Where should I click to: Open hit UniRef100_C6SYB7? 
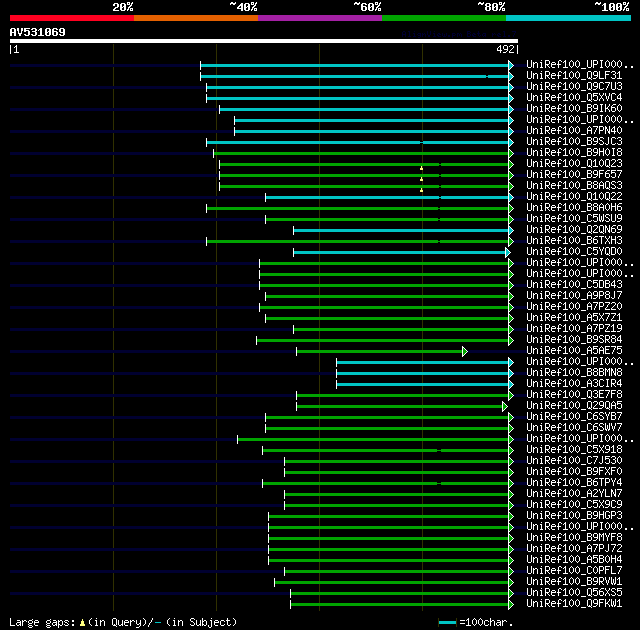(574, 417)
